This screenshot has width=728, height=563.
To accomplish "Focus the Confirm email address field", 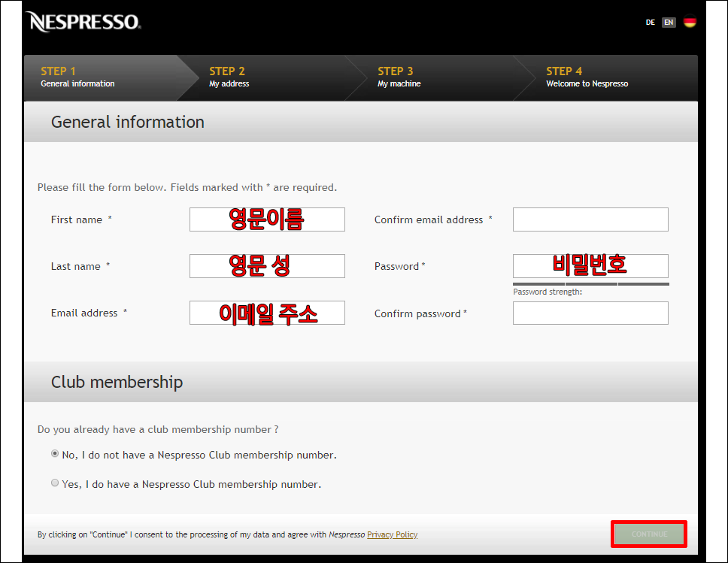I will [590, 219].
